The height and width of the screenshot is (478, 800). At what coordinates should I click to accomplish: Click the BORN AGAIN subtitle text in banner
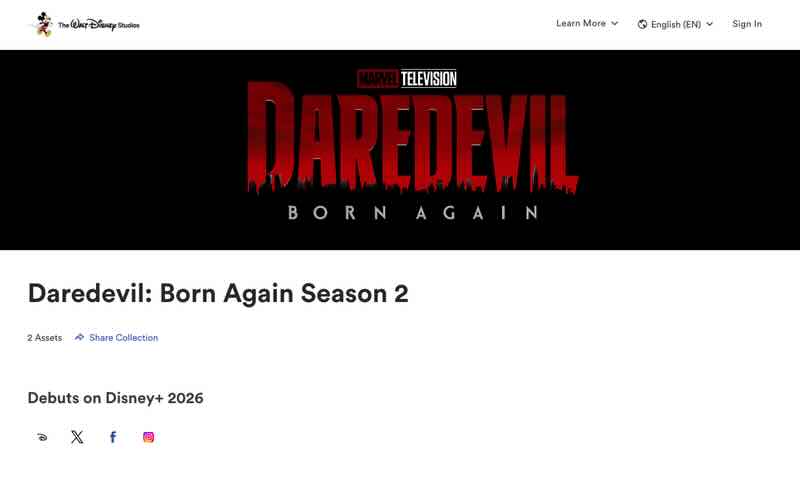click(413, 213)
